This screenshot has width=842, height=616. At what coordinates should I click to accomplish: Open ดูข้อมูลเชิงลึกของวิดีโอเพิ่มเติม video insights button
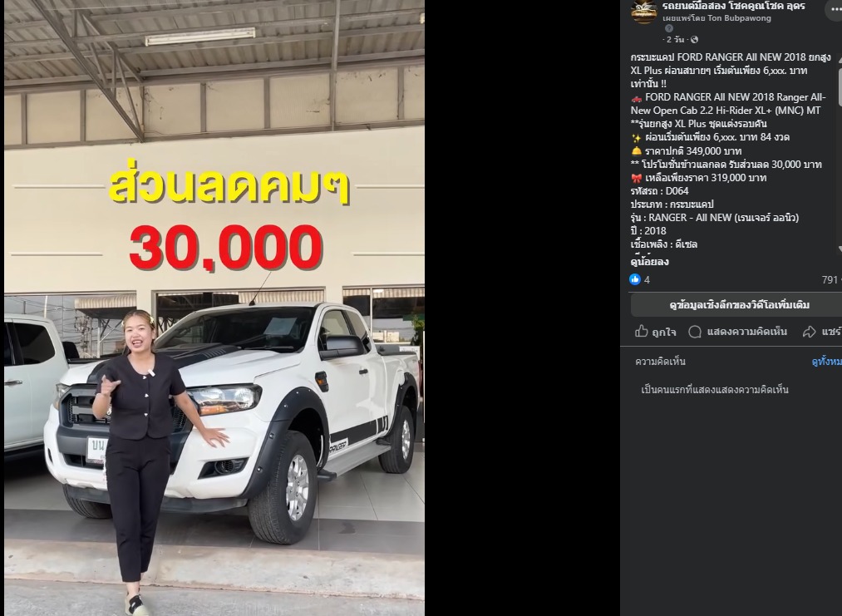(x=736, y=305)
